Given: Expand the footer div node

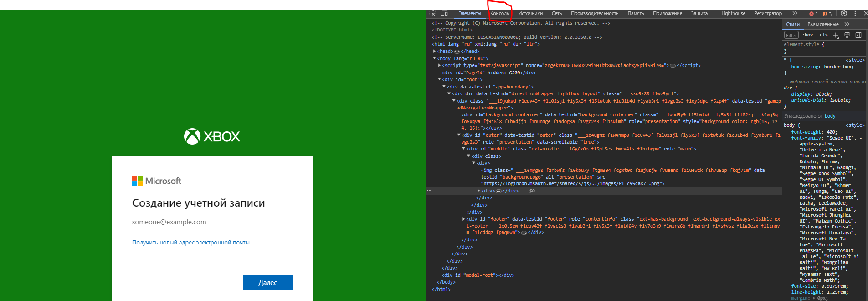Looking at the screenshot, I should tap(464, 219).
